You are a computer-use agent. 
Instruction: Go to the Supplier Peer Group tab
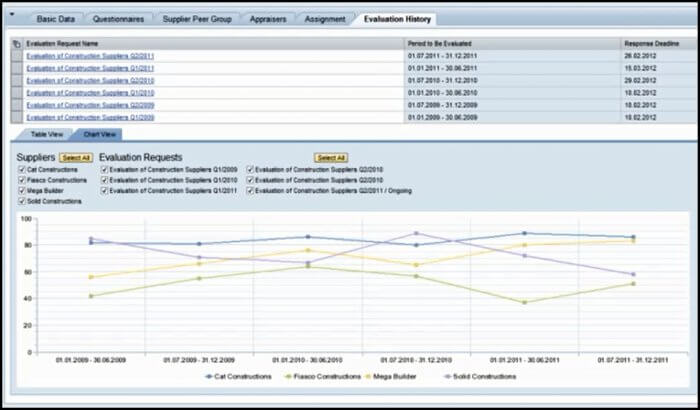click(197, 19)
